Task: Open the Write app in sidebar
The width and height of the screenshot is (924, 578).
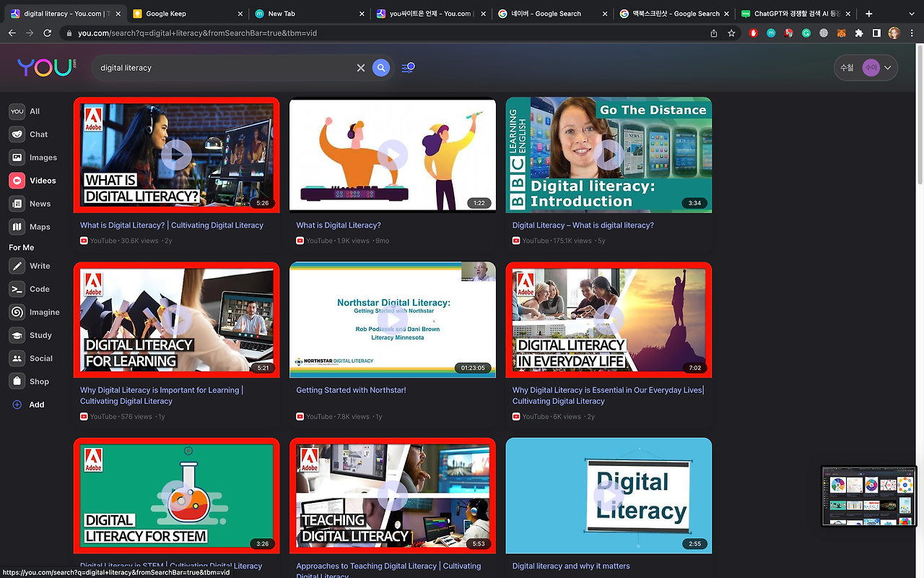Action: pyautogui.click(x=30, y=266)
